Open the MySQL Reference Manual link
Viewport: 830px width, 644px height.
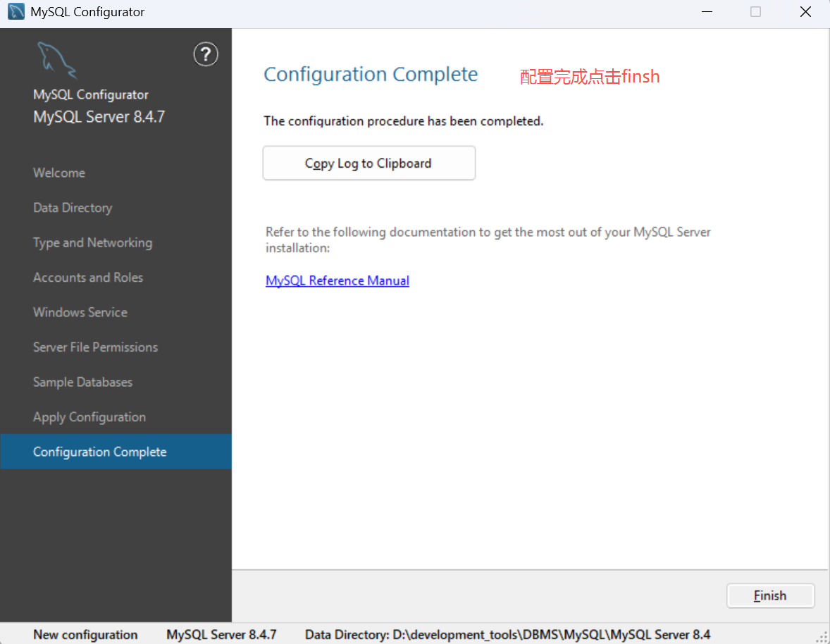click(337, 280)
